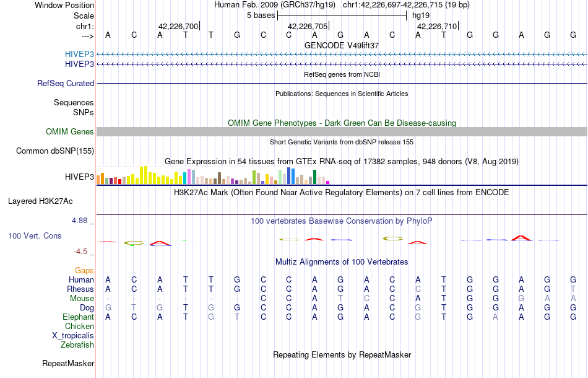Click the colorful GTEx tissue expression bar chart
This screenshot has height=378, width=588.
point(213,175)
